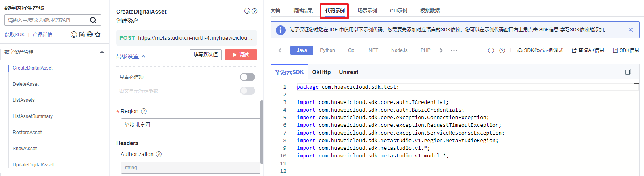Click the edit note icon beside the sidebar smiley
The image size is (644, 176).
point(82,35)
